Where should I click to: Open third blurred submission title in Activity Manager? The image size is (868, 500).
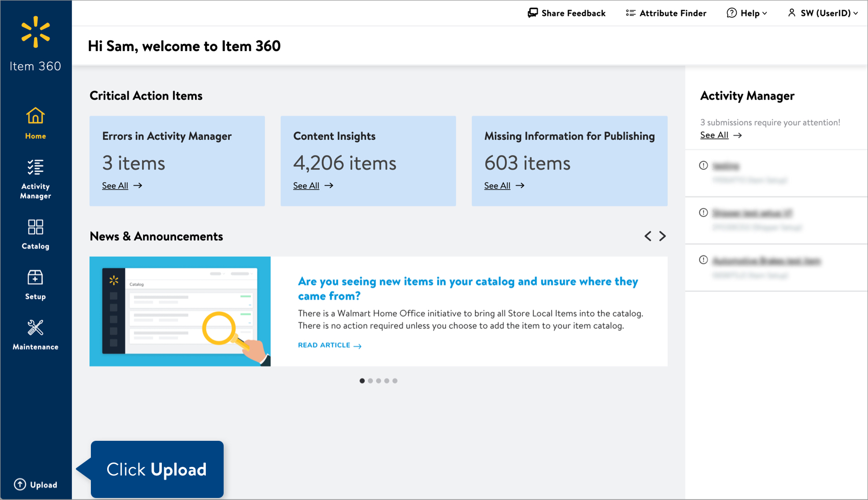pos(766,261)
